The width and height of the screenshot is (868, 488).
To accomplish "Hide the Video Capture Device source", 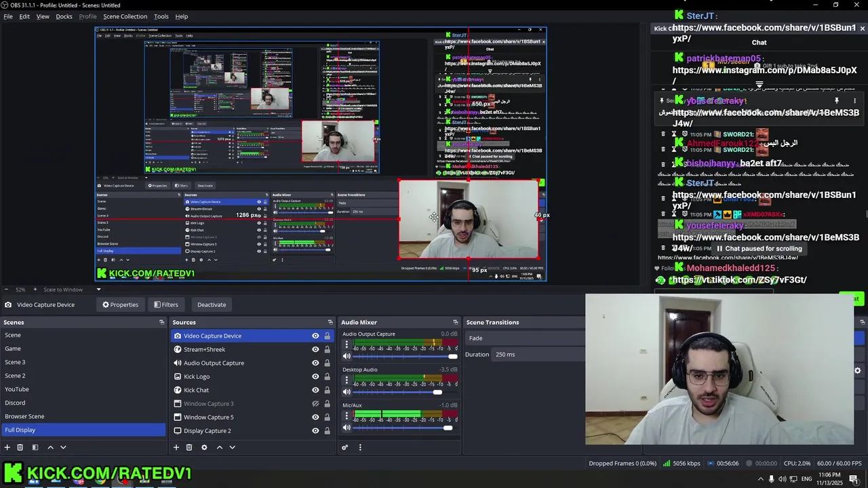I will (315, 336).
